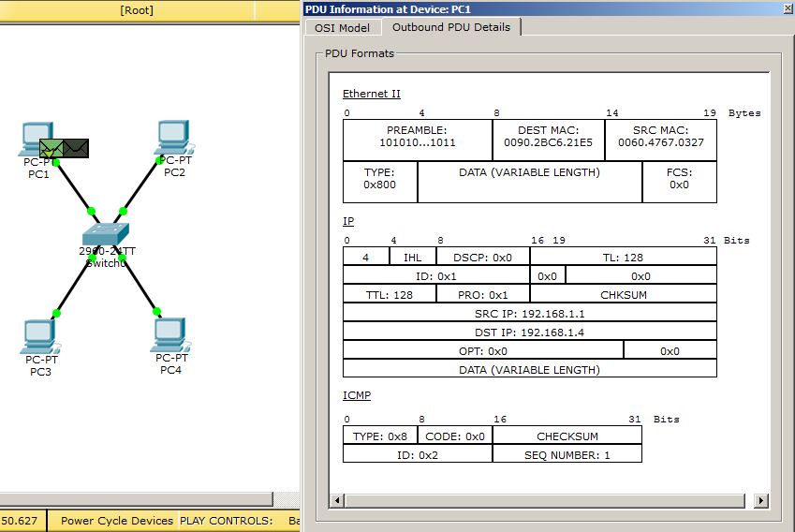795x532 pixels.
Task: Click the PRO: 0x1 field
Action: click(482, 295)
